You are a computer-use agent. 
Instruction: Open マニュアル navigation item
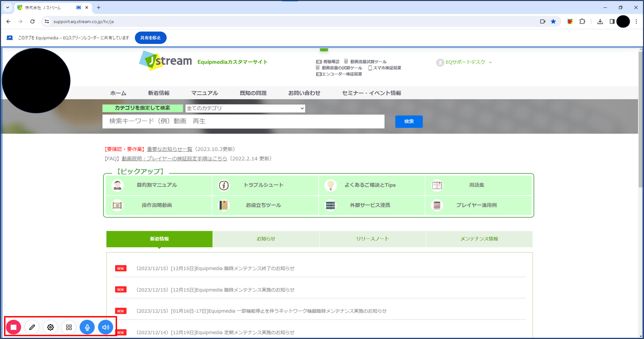205,93
